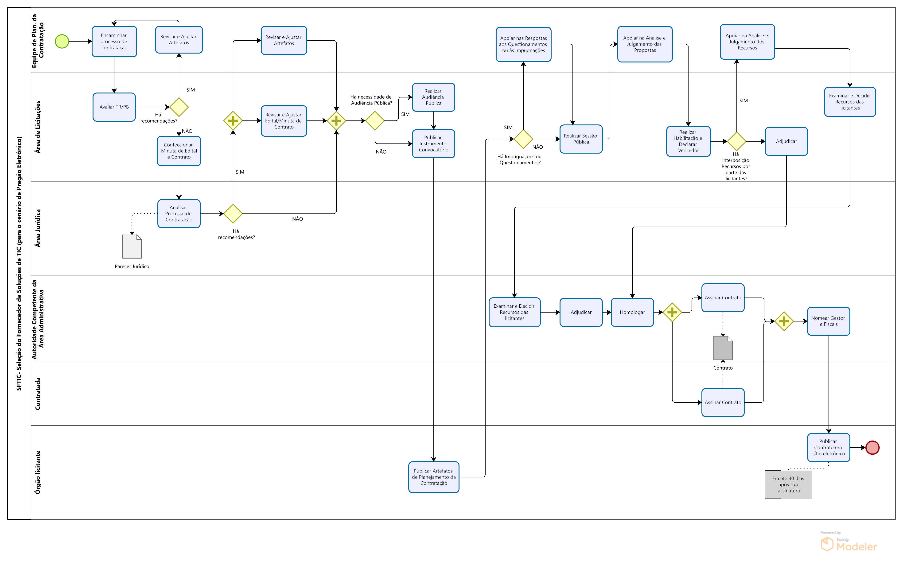Click the green start event circle
The width and height of the screenshot is (903, 588).
click(x=62, y=41)
